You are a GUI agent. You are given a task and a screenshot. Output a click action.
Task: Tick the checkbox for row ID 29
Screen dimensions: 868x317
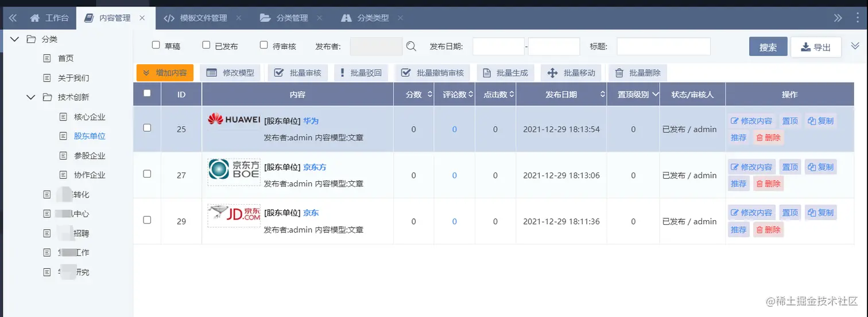(147, 220)
